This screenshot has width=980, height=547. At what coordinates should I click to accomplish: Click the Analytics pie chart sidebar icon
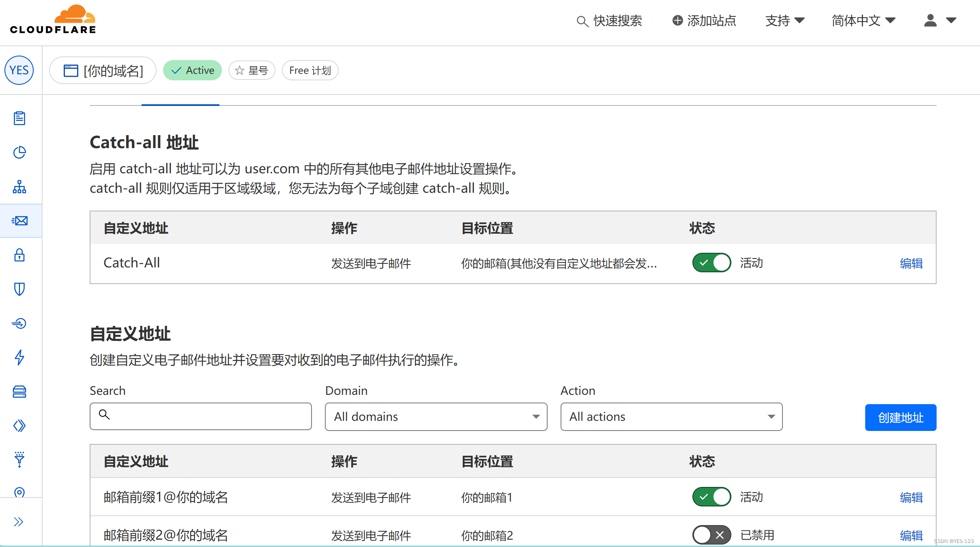tap(19, 153)
